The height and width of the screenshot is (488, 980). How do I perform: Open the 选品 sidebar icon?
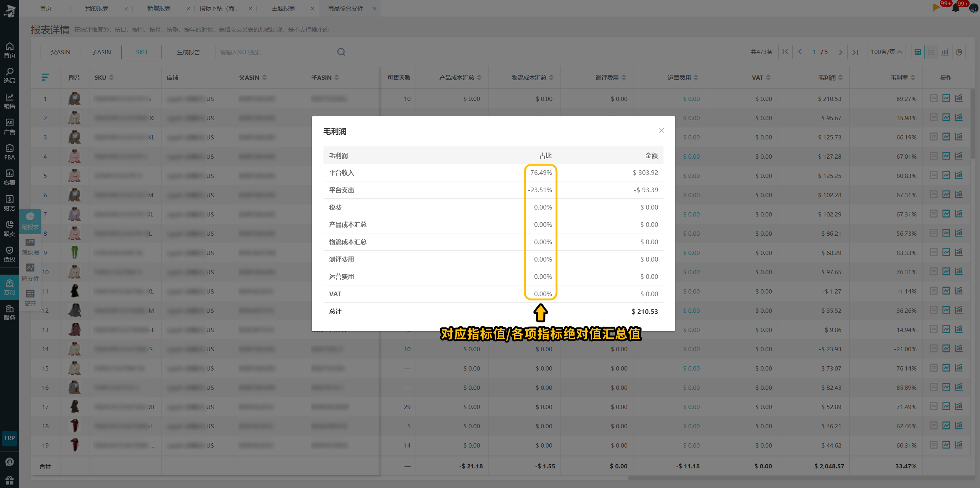tap(10, 75)
